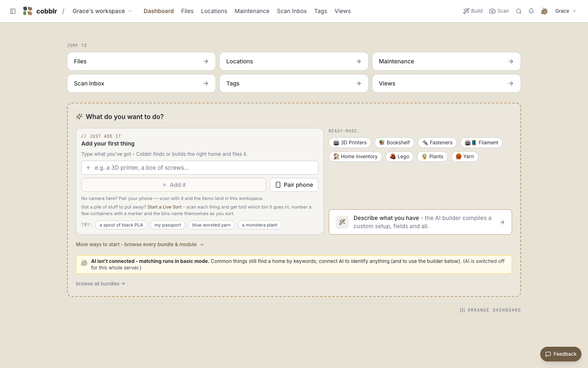
Task: Go to the Dashboard tab
Action: tap(159, 11)
